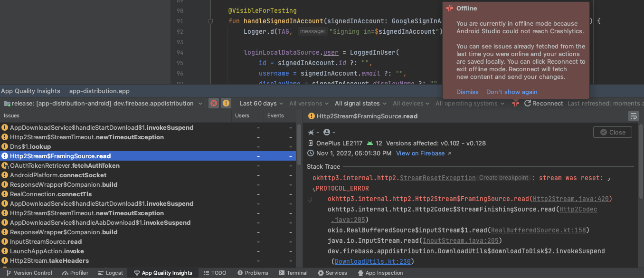Open the Logcat tool window
This screenshot has height=278, width=644.
[x=111, y=273]
